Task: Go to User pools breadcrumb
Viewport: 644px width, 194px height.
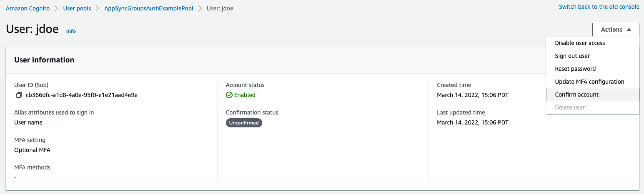Action: point(77,8)
